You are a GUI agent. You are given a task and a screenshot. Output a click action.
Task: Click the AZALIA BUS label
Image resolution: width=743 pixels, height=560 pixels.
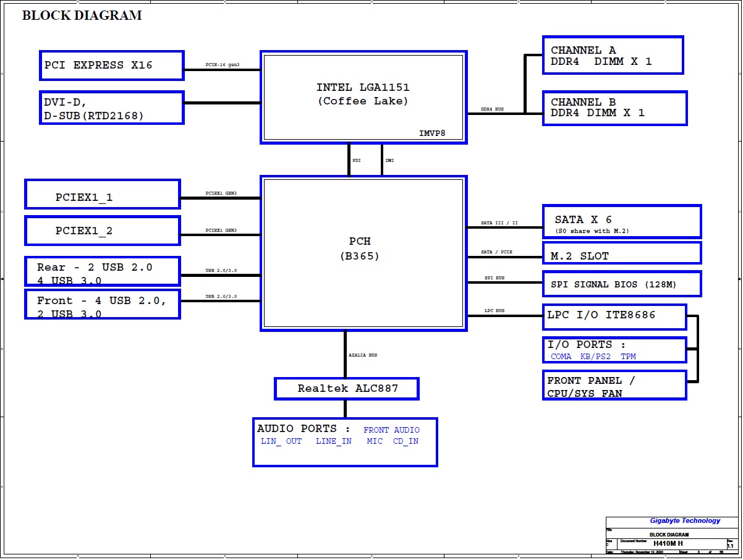pyautogui.click(x=363, y=355)
